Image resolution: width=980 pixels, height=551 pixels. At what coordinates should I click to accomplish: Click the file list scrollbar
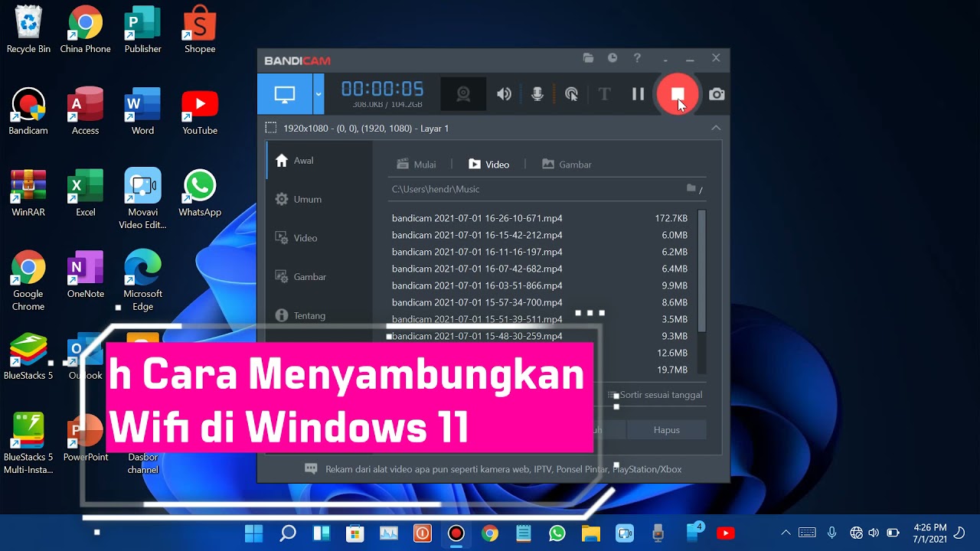(x=702, y=271)
